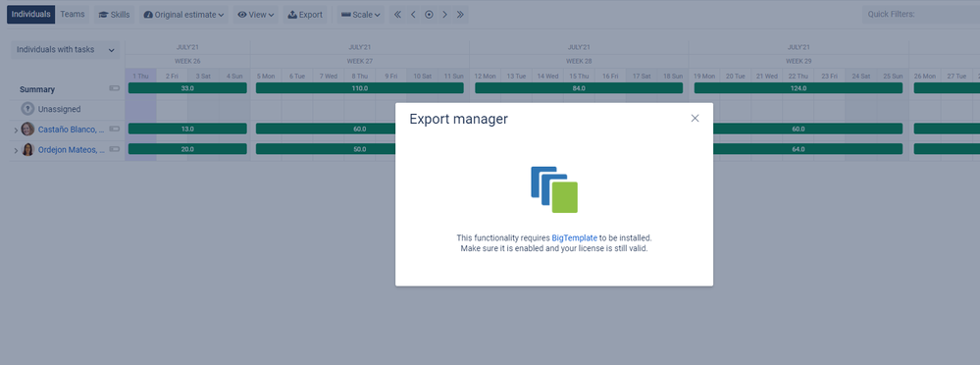The width and height of the screenshot is (980, 365).
Task: Click the WEEK 26 header
Action: pyautogui.click(x=187, y=61)
